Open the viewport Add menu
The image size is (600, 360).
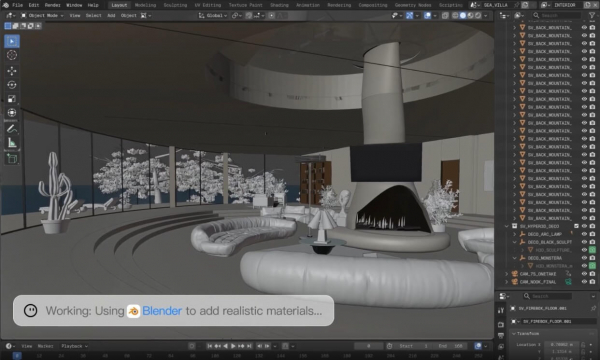[x=111, y=15]
